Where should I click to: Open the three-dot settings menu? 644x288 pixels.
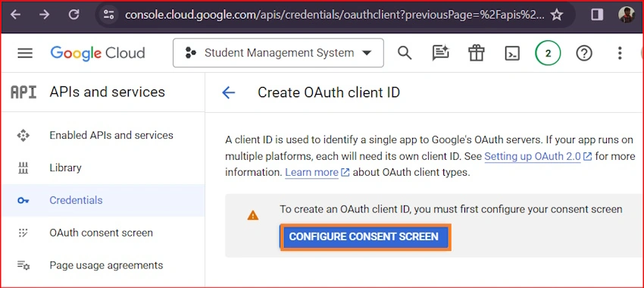620,53
